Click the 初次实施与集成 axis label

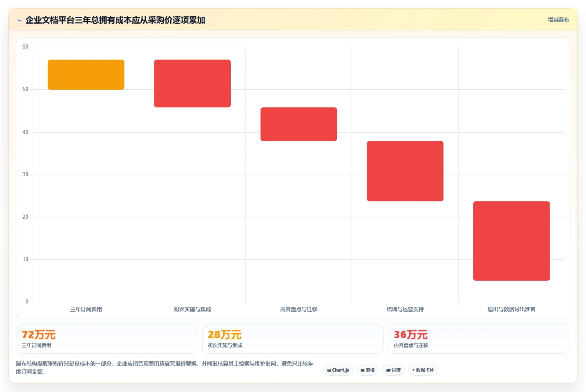(192, 310)
